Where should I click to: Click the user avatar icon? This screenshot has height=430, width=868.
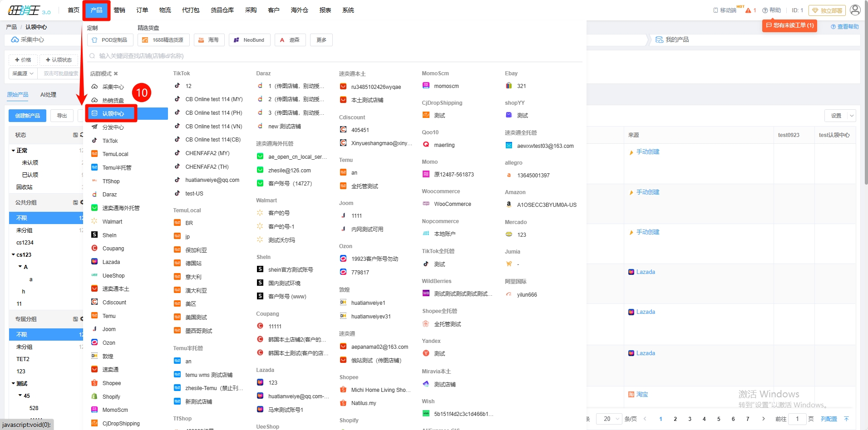point(855,10)
